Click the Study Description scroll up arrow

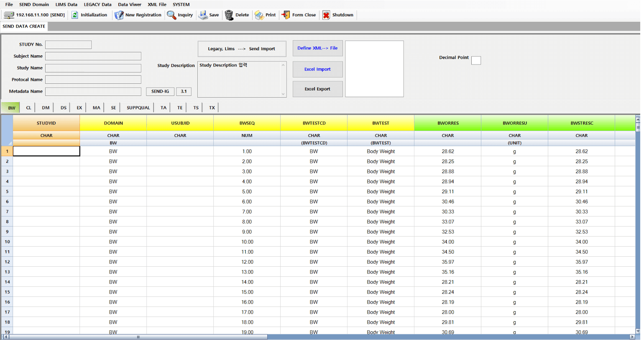pyautogui.click(x=283, y=65)
